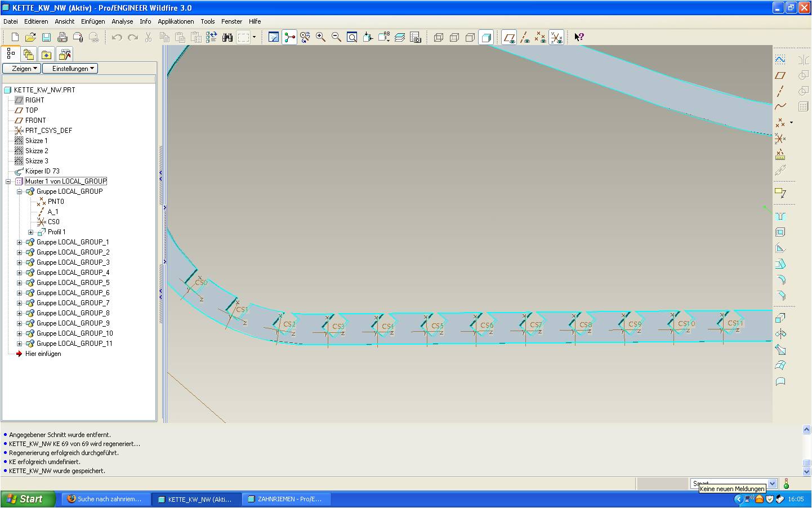812x508 pixels.
Task: Select the datum axis tool
Action: [780, 91]
